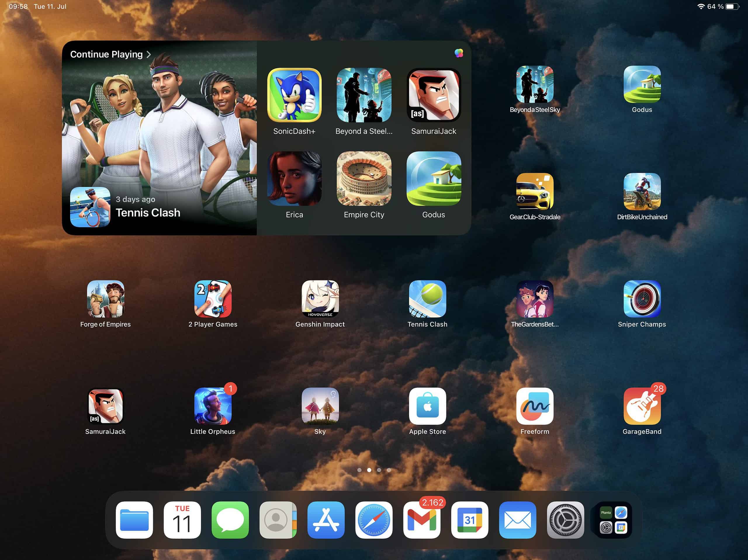The width and height of the screenshot is (748, 560).
Task: Open Messages in the dock
Action: click(230, 520)
